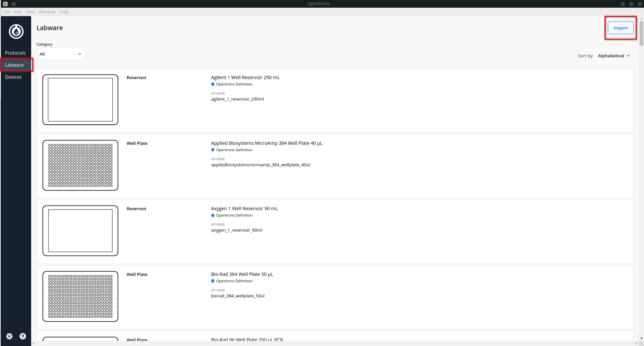Expand the Category filter dropdown
This screenshot has height=346, width=644.
click(61, 54)
